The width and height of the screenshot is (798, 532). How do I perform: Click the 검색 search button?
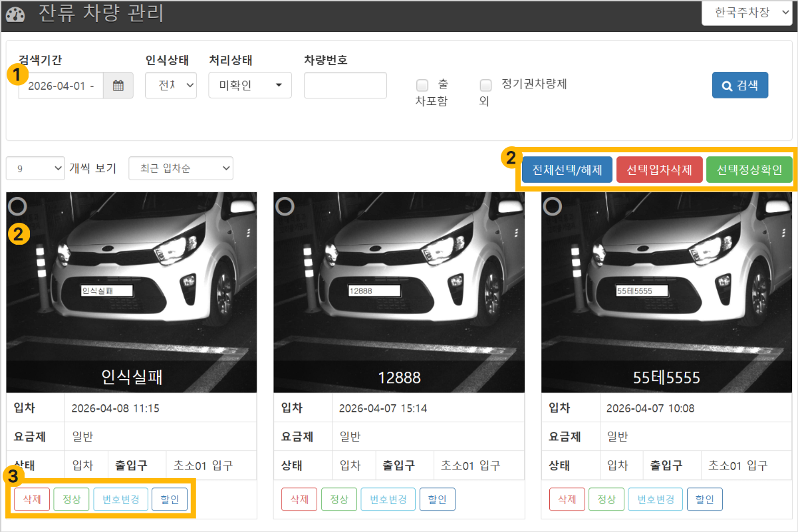[740, 85]
